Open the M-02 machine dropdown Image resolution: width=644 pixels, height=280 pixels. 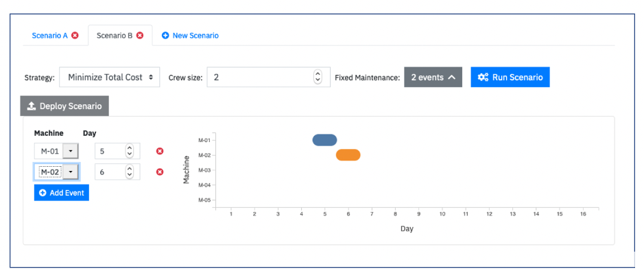(x=56, y=172)
